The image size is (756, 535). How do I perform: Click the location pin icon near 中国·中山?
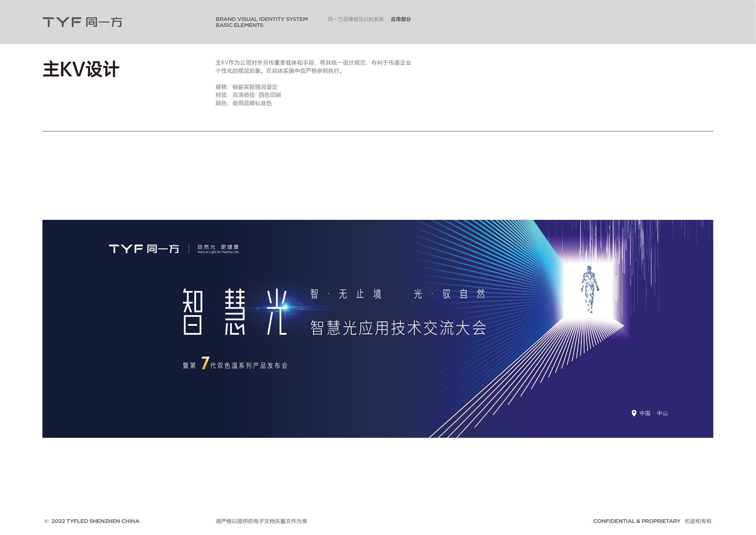coord(634,413)
